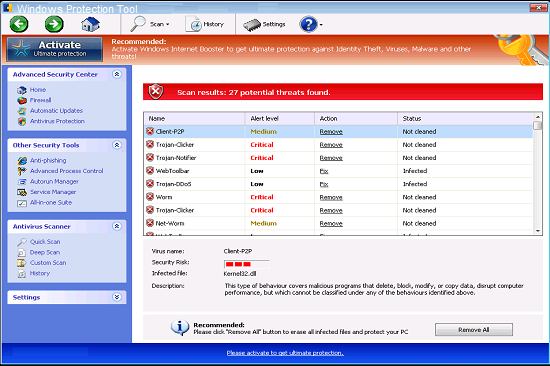550x366 pixels.
Task: Click the Deep Scan icon
Action: pyautogui.click(x=22, y=253)
